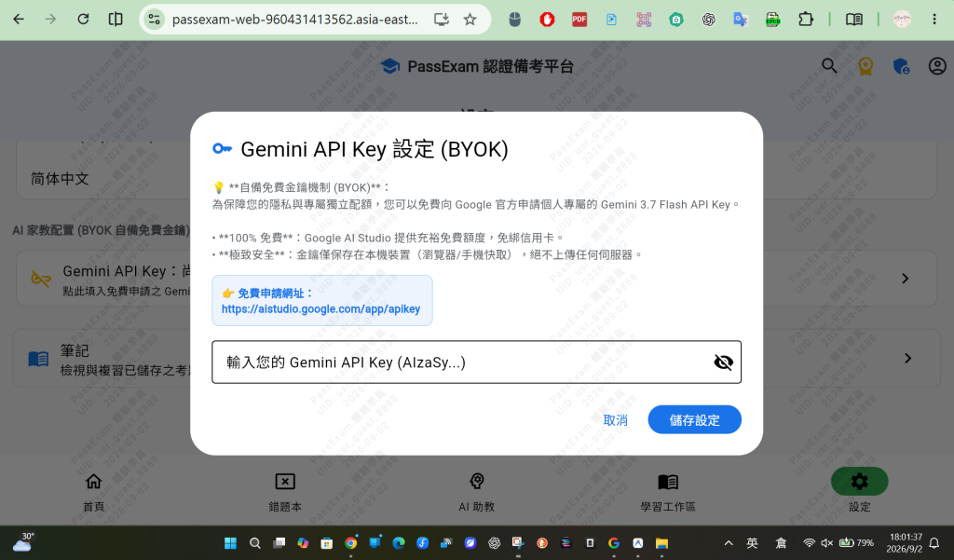Open the Extensions puzzle menu
This screenshot has height=560, width=954.
coord(806,20)
